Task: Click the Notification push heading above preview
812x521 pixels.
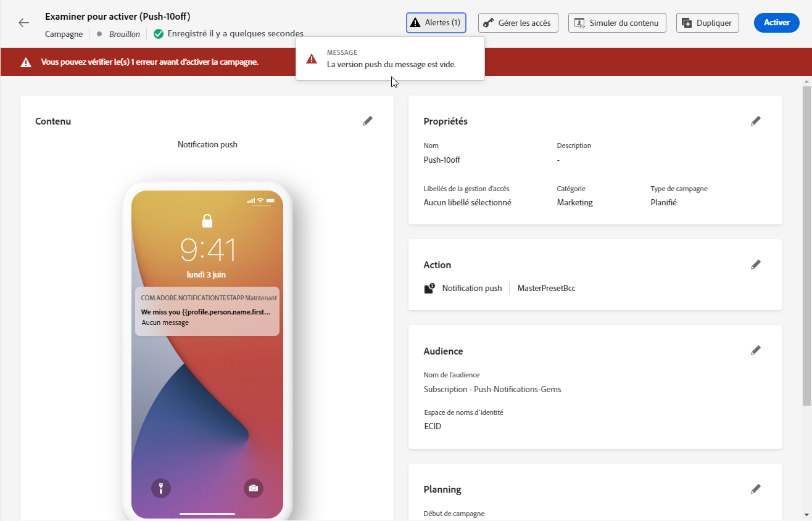Action: (207, 144)
